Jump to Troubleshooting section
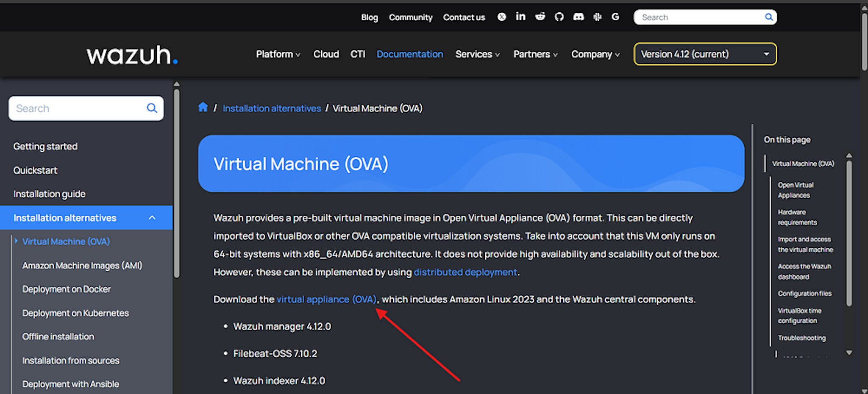 pyautogui.click(x=801, y=338)
